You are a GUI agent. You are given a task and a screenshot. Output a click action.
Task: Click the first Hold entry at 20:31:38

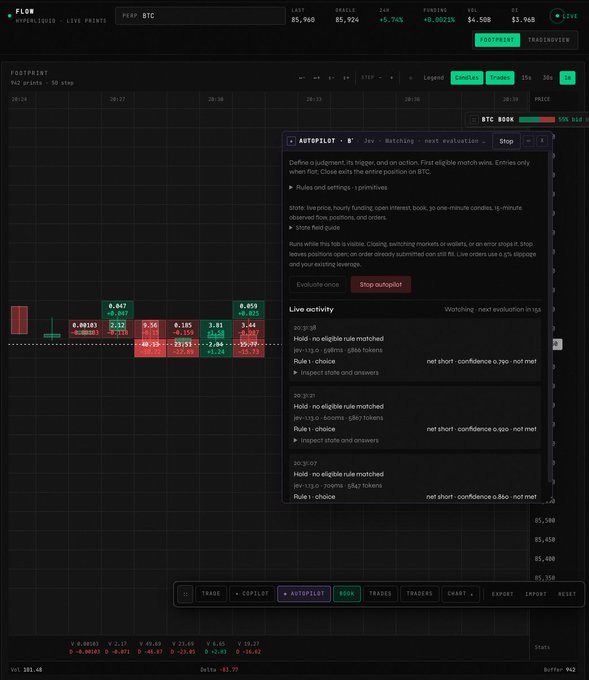pos(415,350)
